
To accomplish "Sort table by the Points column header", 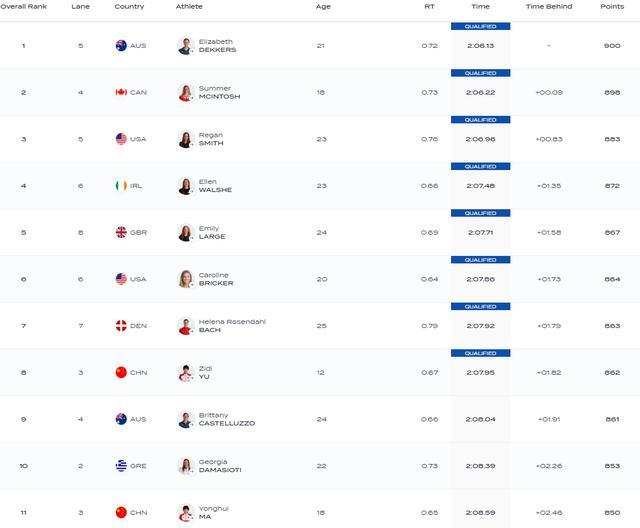I will 612,7.
